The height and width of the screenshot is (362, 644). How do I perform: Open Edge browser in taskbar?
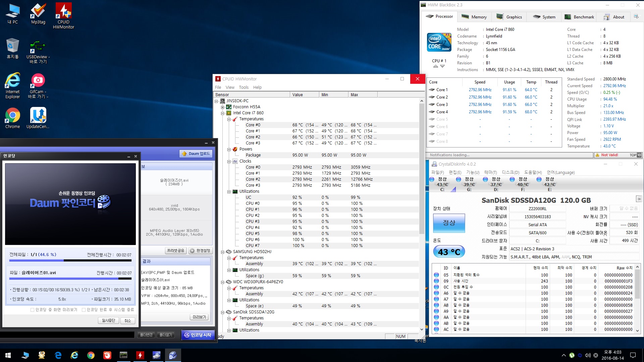(x=58, y=355)
